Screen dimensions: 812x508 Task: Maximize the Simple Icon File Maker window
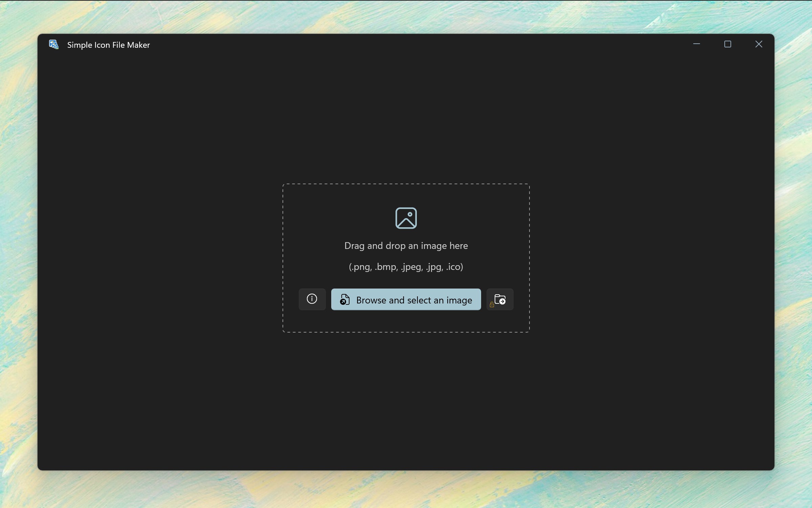pos(727,44)
